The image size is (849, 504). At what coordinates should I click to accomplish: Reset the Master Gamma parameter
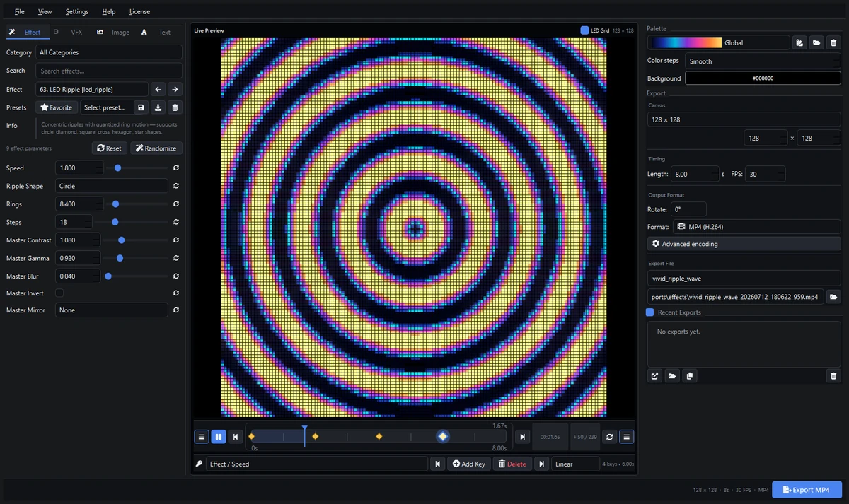click(x=175, y=258)
